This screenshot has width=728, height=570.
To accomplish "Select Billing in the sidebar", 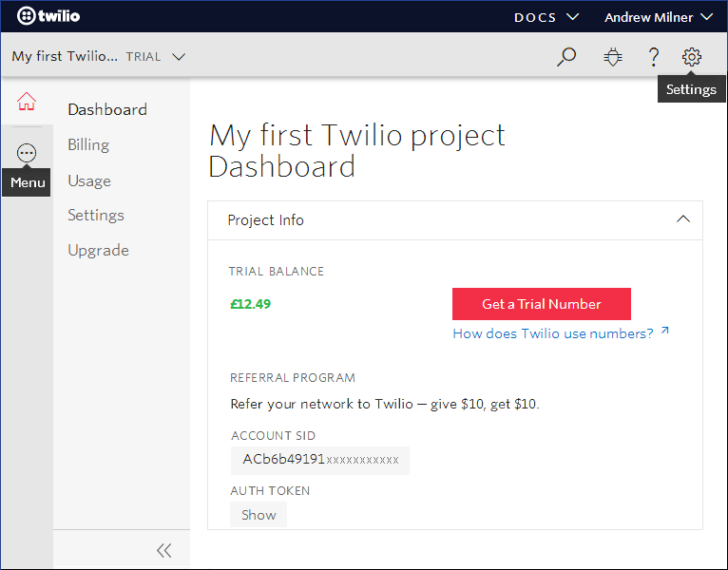I will pyautogui.click(x=88, y=144).
